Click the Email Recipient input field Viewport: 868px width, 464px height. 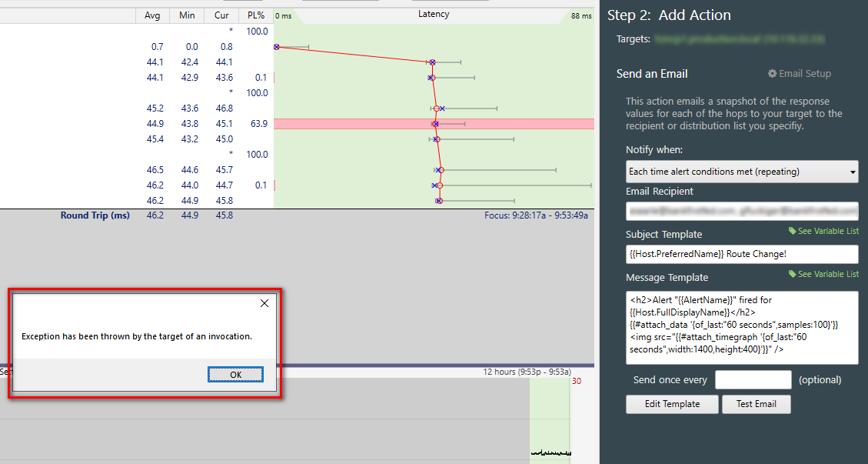point(741,210)
